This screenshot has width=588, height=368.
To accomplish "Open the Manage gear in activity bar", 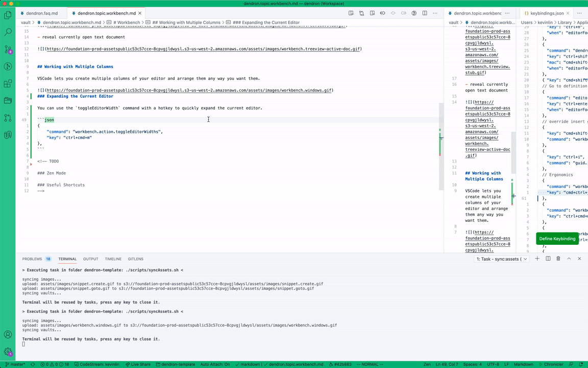I will pos(8,352).
